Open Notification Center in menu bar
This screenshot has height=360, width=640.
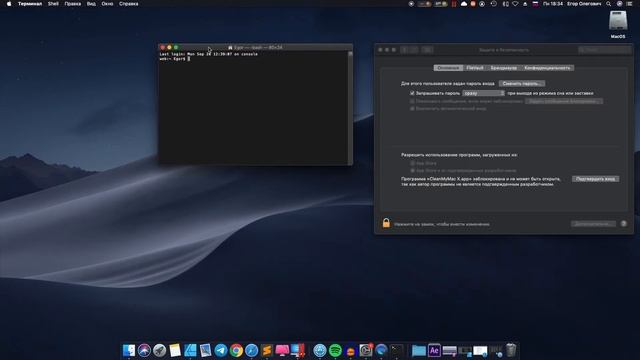[629, 4]
